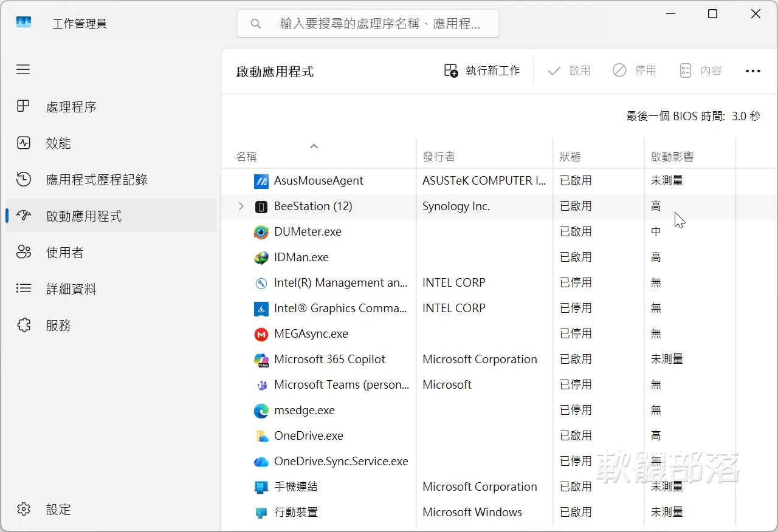Open the 服務 page
The height and width of the screenshot is (532, 778).
pyautogui.click(x=111, y=326)
